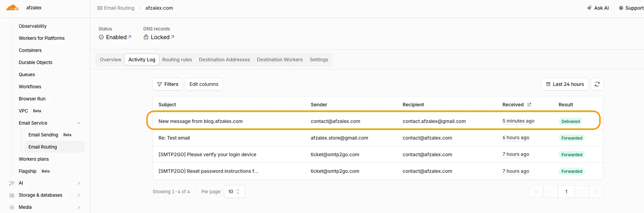Open the Destination Workers tab
644x213 pixels.
click(280, 60)
